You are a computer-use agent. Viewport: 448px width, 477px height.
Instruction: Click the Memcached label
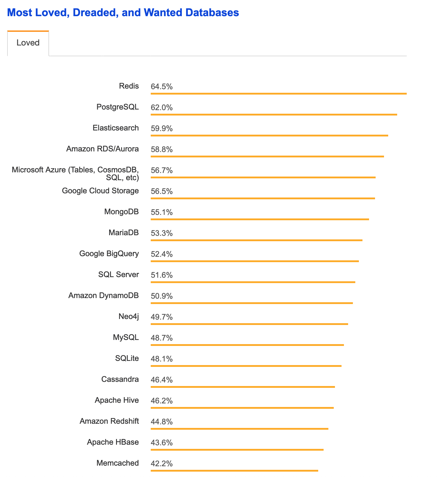click(118, 463)
